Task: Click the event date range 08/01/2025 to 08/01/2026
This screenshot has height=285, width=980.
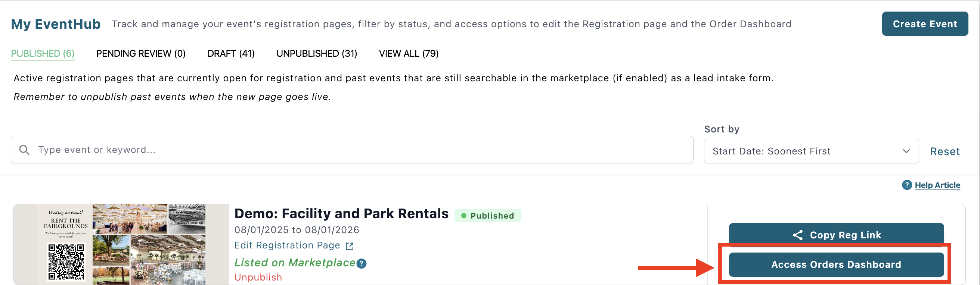Action: click(x=297, y=230)
